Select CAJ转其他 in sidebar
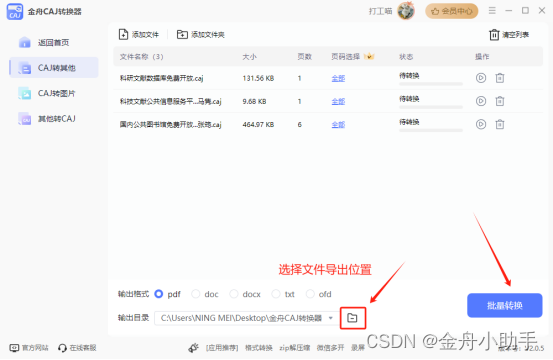The width and height of the screenshot is (553, 360). pyautogui.click(x=54, y=68)
